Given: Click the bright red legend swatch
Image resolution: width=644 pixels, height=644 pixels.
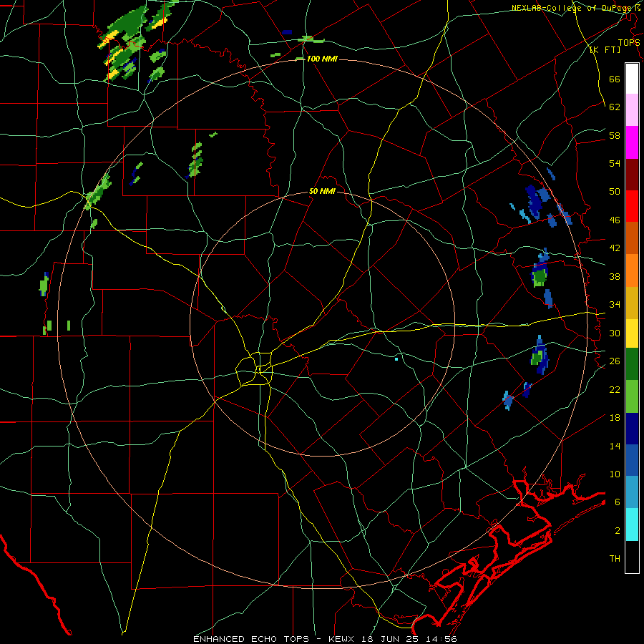Looking at the screenshot, I should pyautogui.click(x=632, y=206).
